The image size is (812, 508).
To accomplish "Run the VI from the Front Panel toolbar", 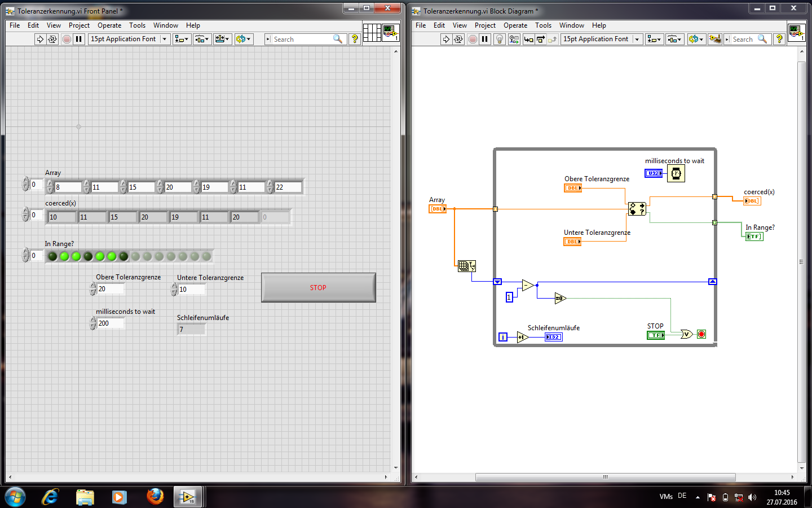I will tap(40, 39).
